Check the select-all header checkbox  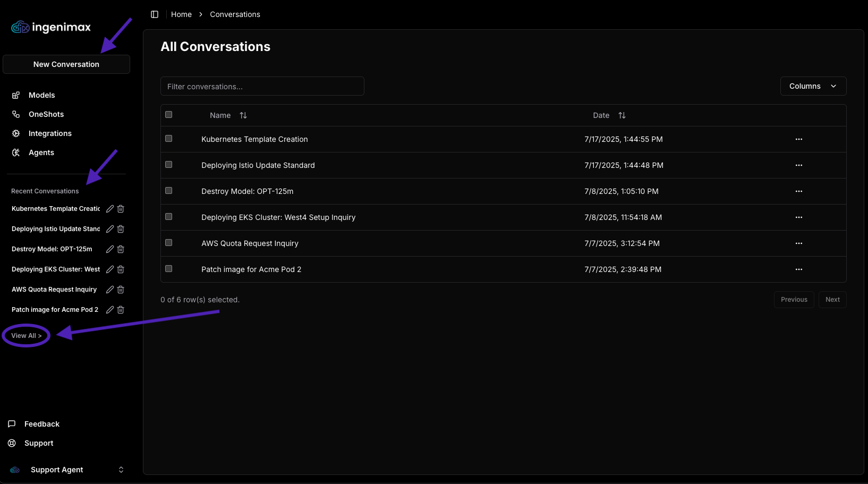169,115
